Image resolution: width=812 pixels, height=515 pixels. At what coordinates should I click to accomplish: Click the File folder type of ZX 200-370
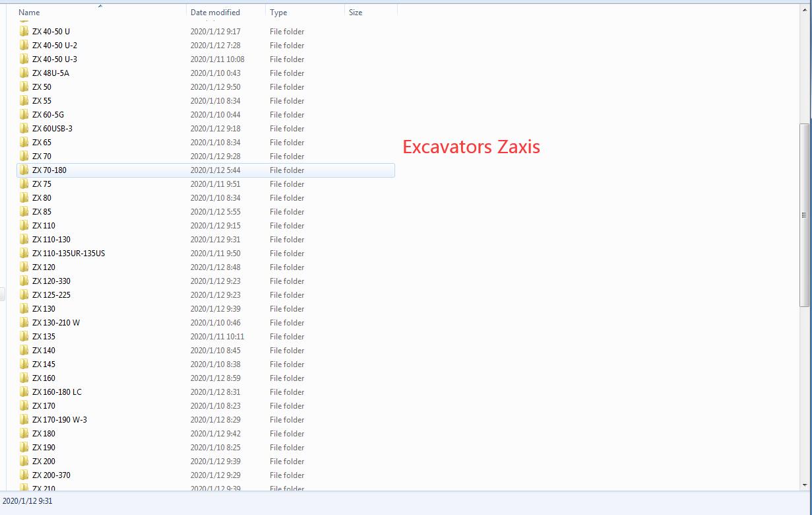[x=287, y=475]
